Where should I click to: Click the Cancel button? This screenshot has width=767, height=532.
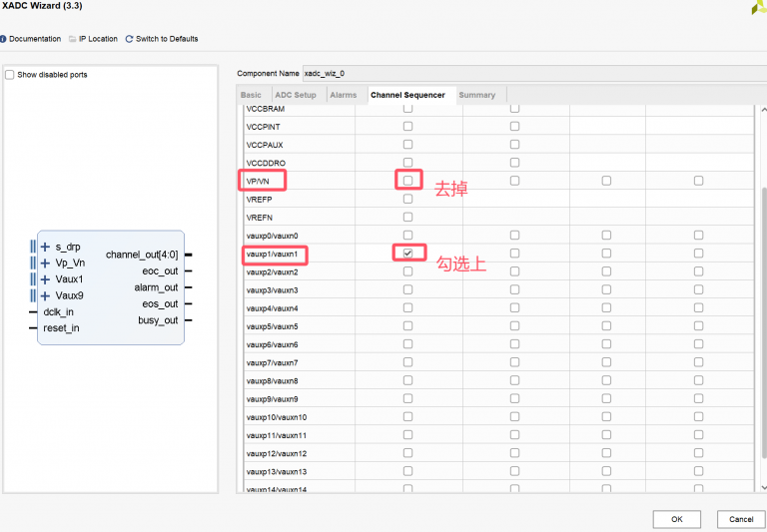[741, 519]
